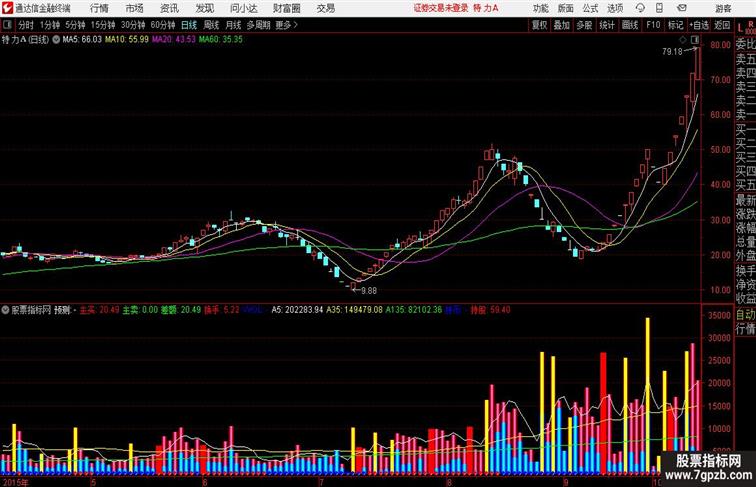Toggle the side panel icon near 80.00
The width and height of the screenshot is (756, 487).
point(695,40)
